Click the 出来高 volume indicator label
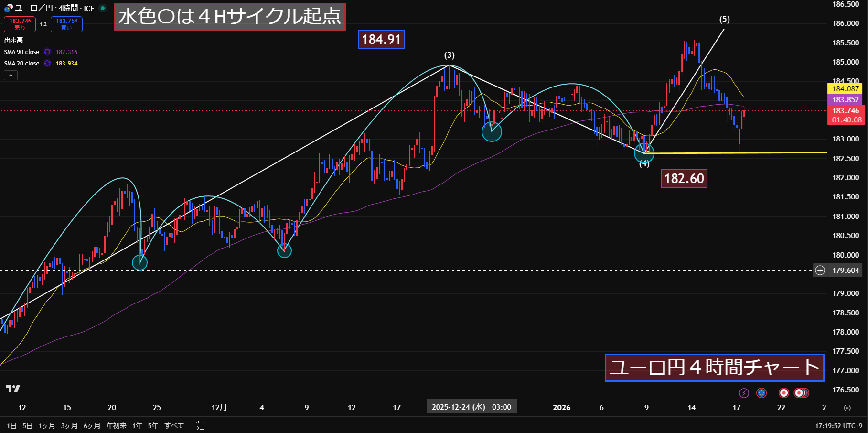Screen dimensions: 868x433 (x=13, y=40)
